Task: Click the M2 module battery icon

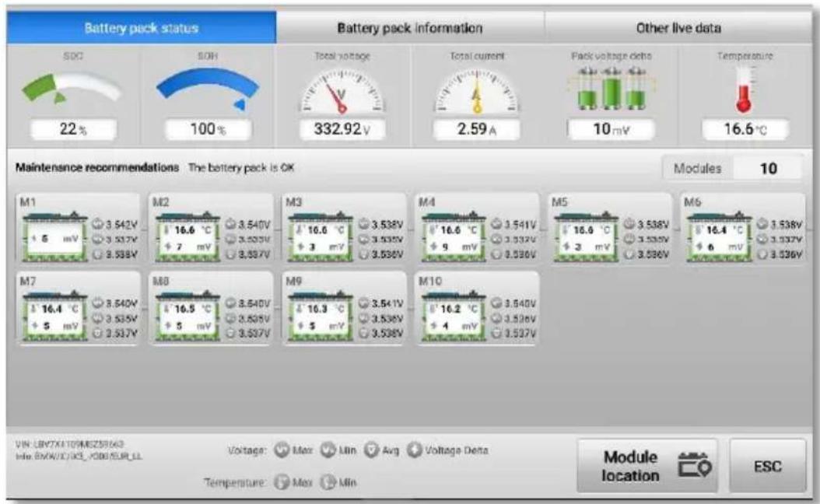Action: tap(187, 237)
